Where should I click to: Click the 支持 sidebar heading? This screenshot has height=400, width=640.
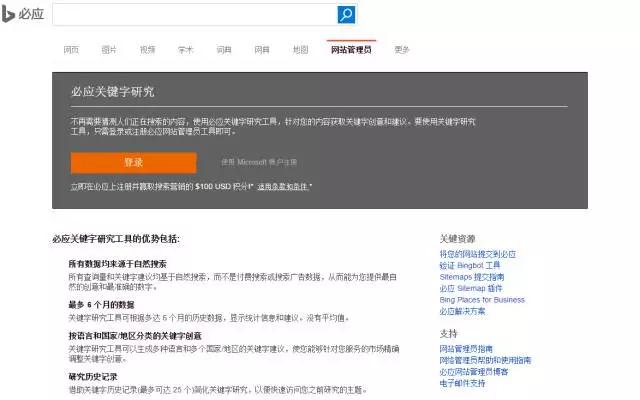449,333
